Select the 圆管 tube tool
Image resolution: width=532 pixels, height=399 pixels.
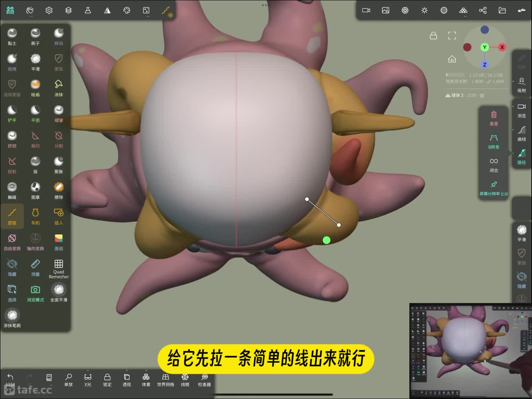pos(12,216)
